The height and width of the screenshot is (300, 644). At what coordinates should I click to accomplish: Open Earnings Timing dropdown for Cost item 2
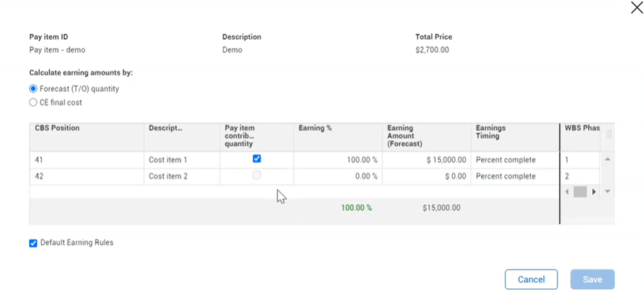[514, 177]
